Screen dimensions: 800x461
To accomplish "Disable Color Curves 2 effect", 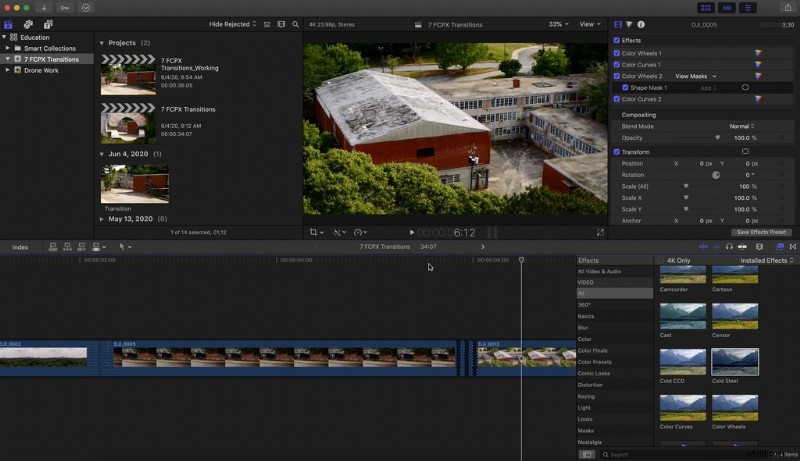I will click(617, 99).
